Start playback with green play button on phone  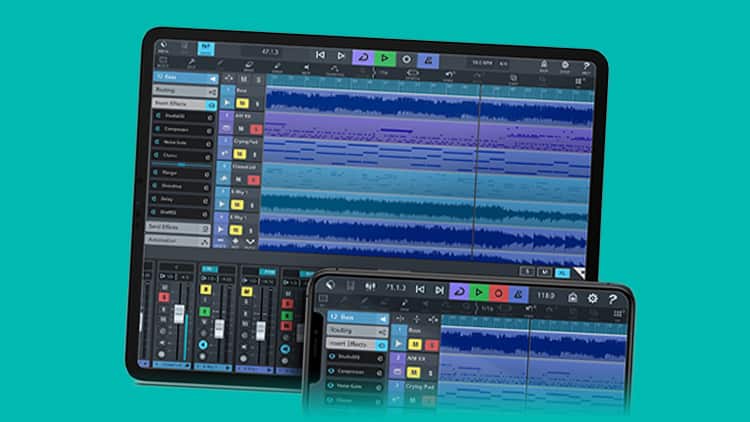click(479, 292)
